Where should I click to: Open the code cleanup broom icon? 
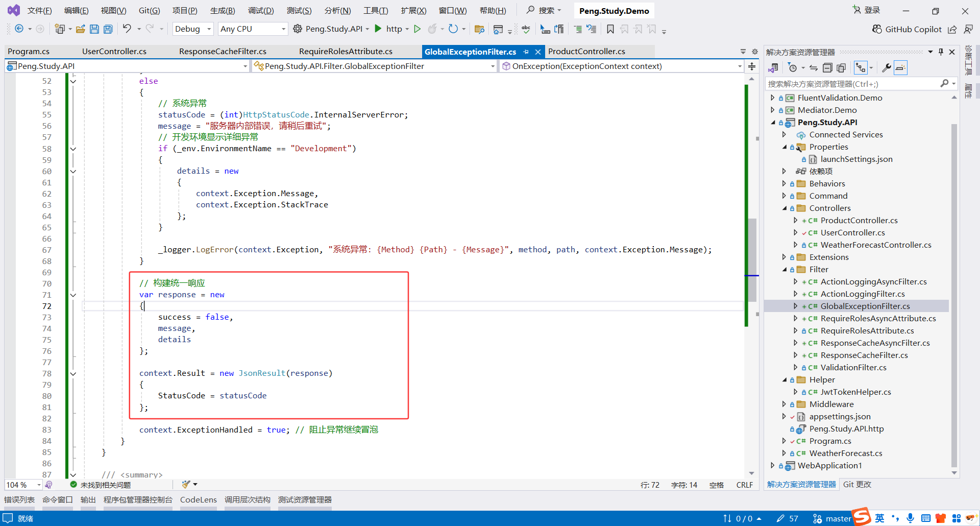[x=186, y=484]
